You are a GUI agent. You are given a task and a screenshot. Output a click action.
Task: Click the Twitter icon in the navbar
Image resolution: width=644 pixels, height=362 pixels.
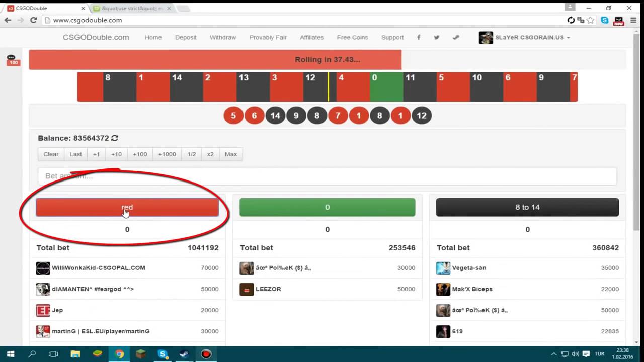click(437, 37)
